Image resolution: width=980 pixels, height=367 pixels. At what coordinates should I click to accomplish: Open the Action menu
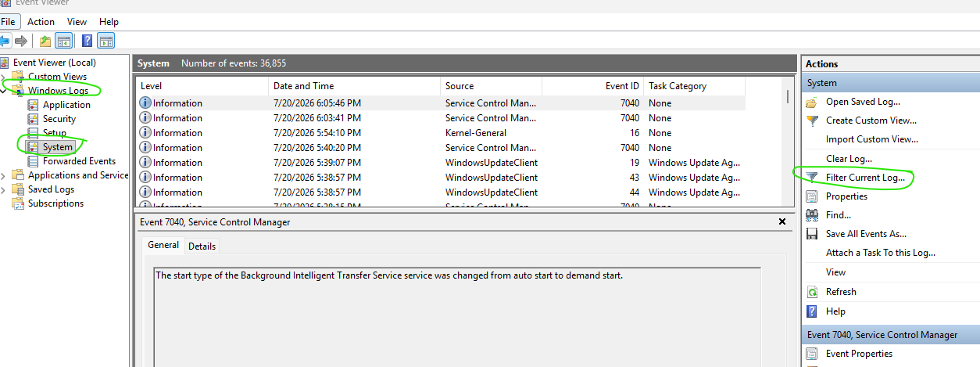click(x=41, y=22)
